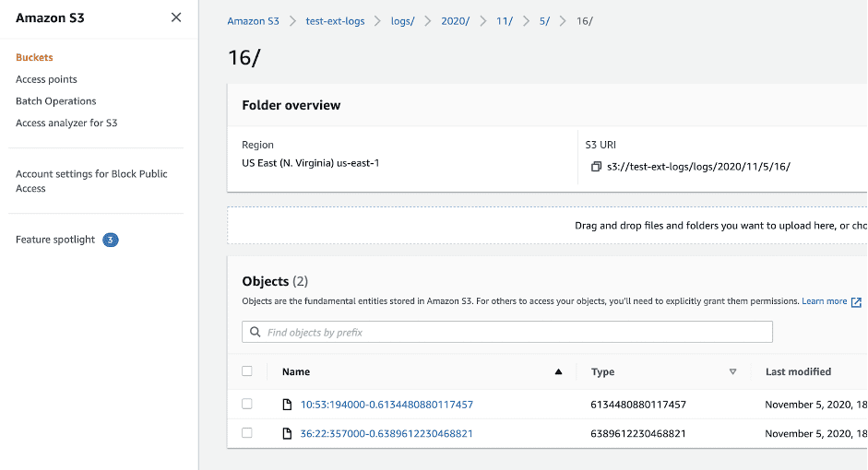868x470 pixels.
Task: Click Last modified date of 36:22:357000 row
Action: [816, 433]
